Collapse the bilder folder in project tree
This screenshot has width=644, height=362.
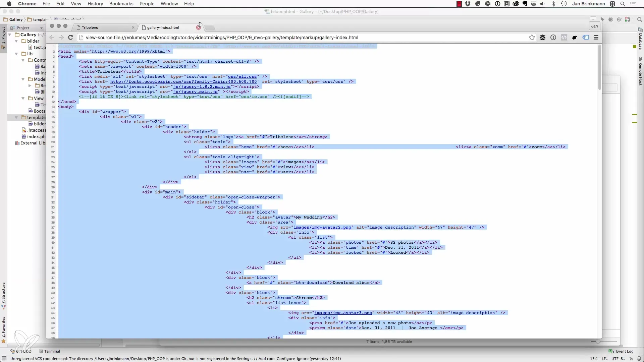point(16,41)
